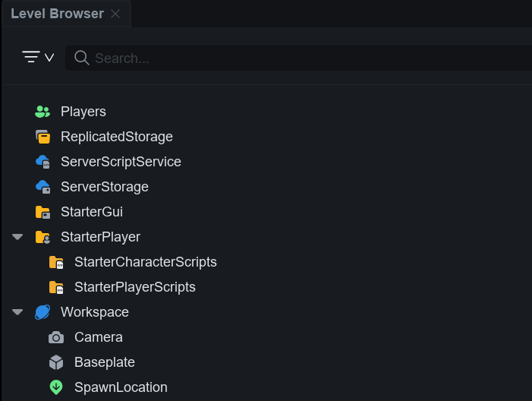Switch to the Level Browser tab
Screen dimensions: 532x401
[56, 14]
